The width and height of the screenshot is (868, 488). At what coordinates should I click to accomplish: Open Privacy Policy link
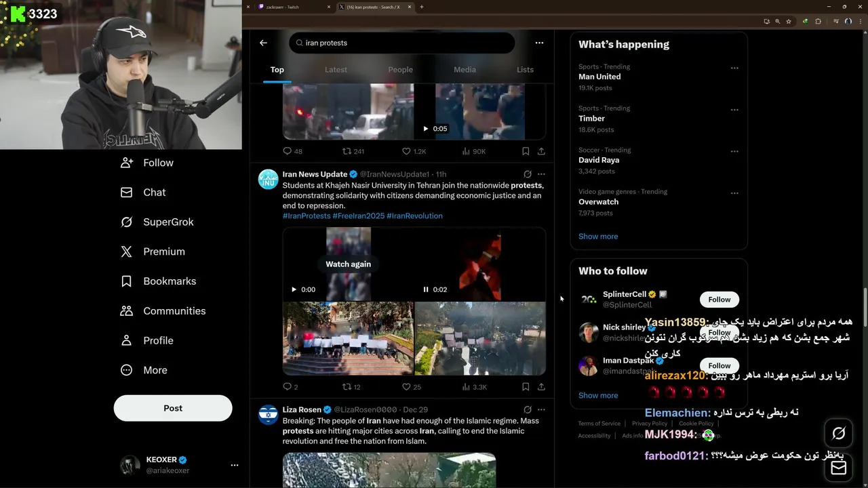650,424
